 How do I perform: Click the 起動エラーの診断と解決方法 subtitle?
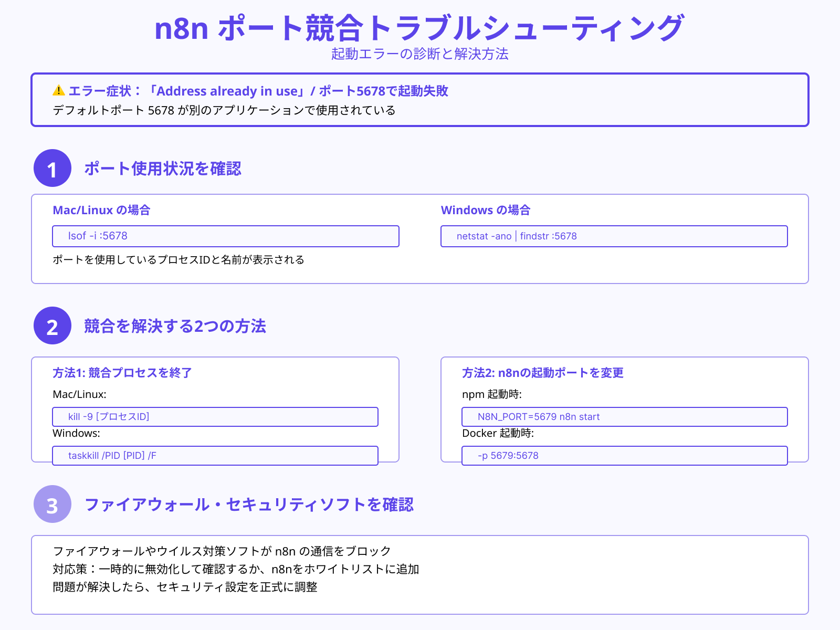pyautogui.click(x=420, y=54)
